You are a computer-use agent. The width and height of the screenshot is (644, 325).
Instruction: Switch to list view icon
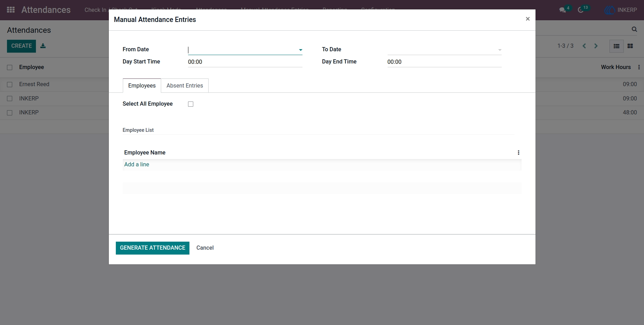[x=616, y=46]
